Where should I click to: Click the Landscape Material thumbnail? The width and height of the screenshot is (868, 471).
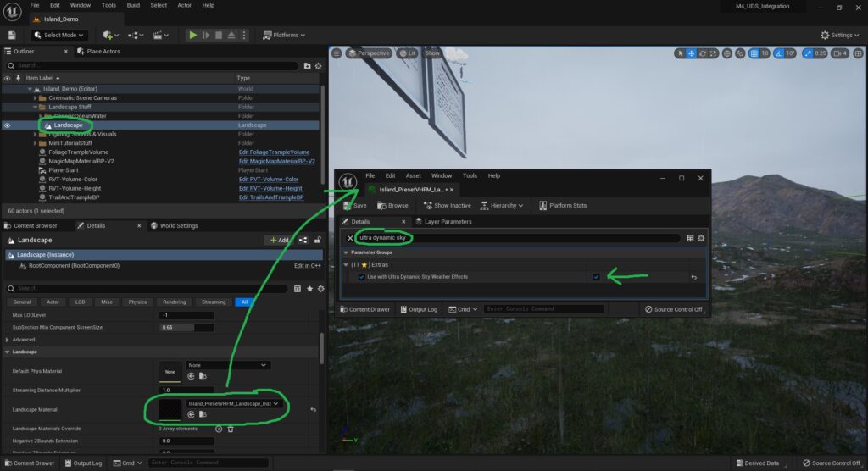170,409
